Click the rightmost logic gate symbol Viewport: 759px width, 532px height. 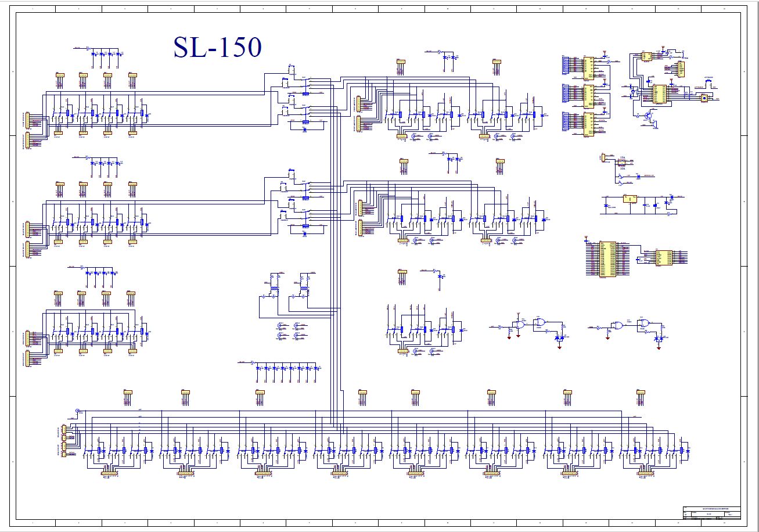645,322
